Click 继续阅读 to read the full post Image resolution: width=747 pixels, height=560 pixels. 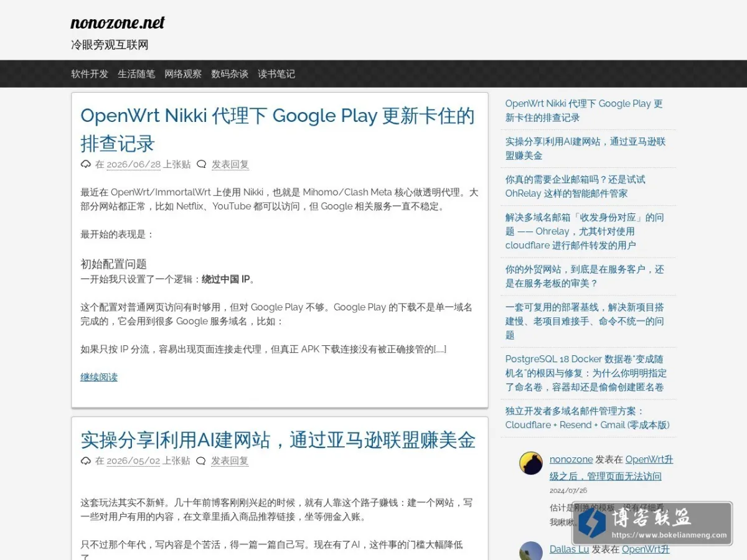99,377
